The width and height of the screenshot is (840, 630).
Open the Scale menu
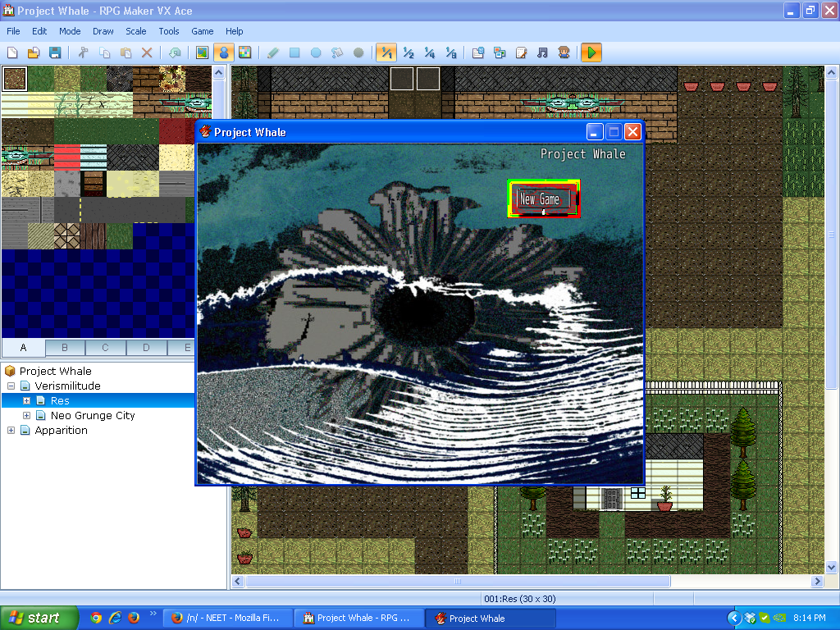136,31
